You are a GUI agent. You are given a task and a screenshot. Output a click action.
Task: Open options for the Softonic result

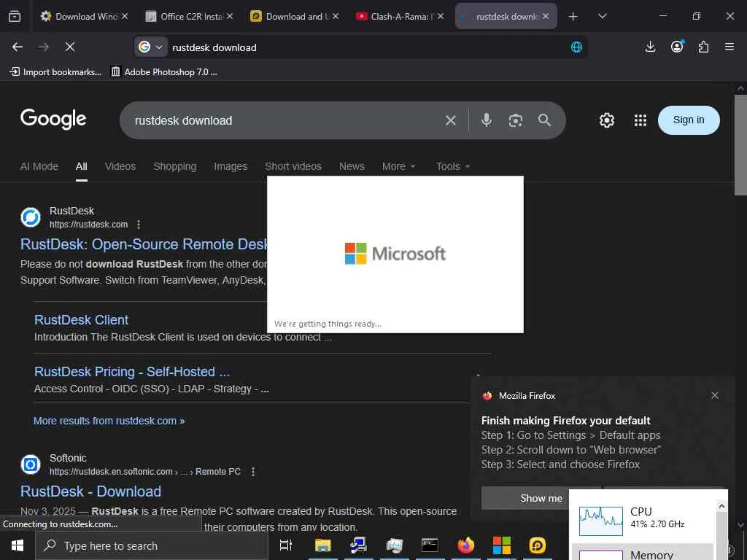point(253,472)
